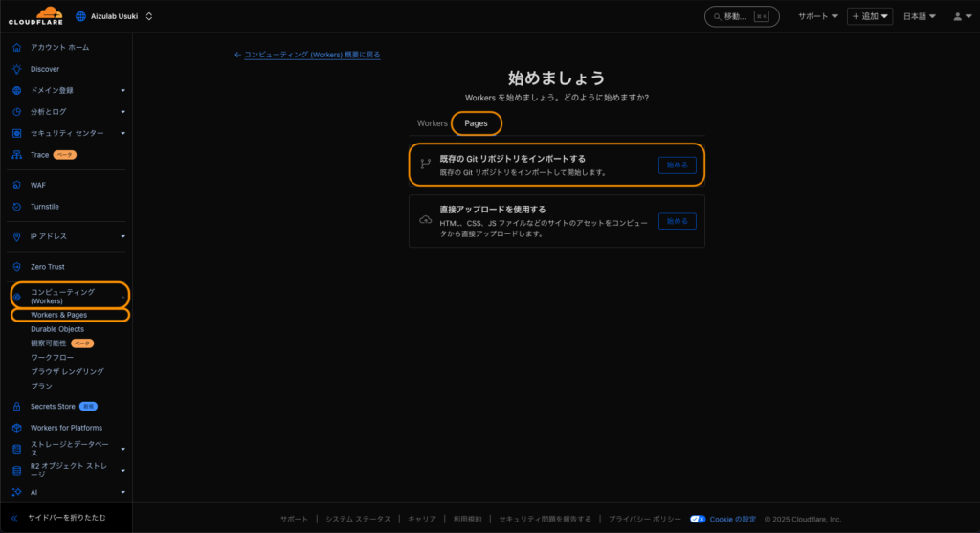Click the Workers for Platforms cube icon
This screenshot has height=533, width=980.
(x=17, y=428)
